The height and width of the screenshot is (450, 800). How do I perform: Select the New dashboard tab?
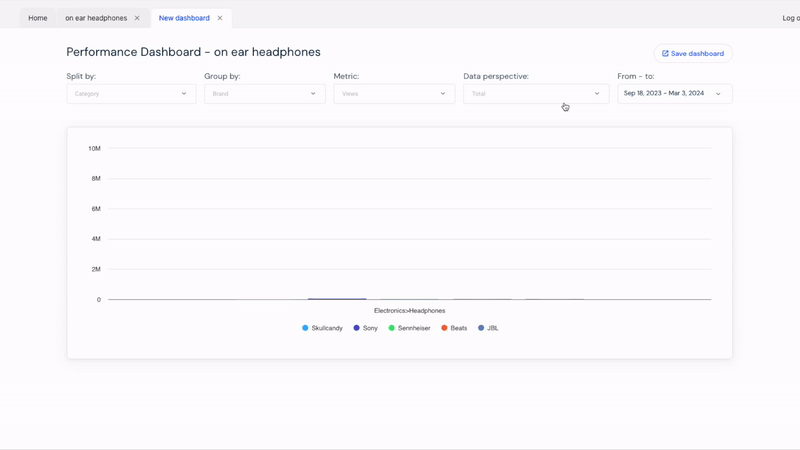pyautogui.click(x=184, y=18)
